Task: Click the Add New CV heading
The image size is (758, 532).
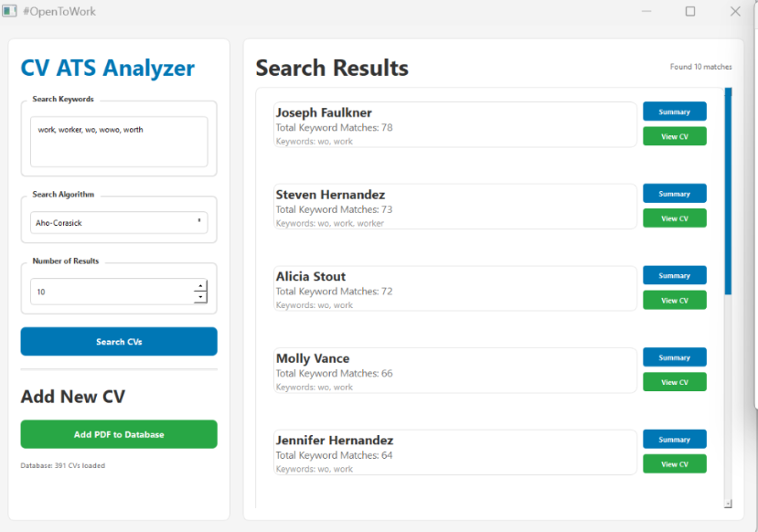Action: point(73,397)
